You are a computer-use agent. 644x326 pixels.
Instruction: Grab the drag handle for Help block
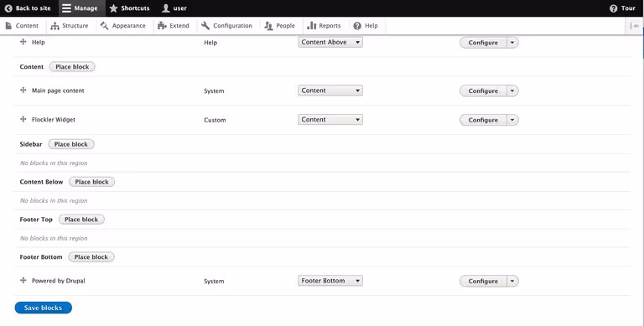click(23, 41)
